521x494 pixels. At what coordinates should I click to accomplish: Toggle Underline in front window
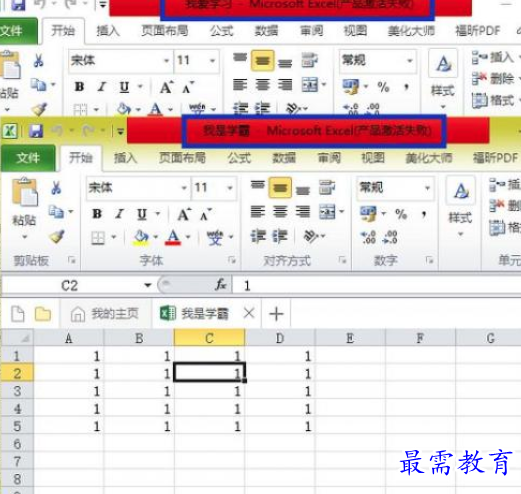coord(142,214)
